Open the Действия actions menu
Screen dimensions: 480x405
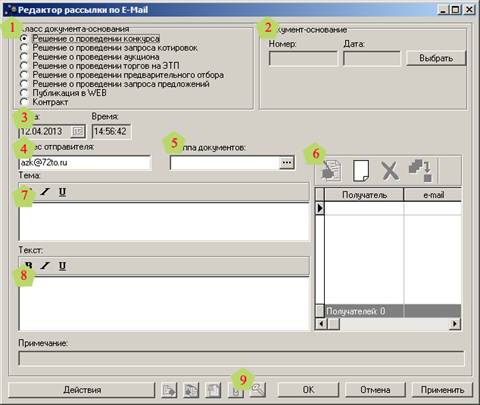(82, 390)
